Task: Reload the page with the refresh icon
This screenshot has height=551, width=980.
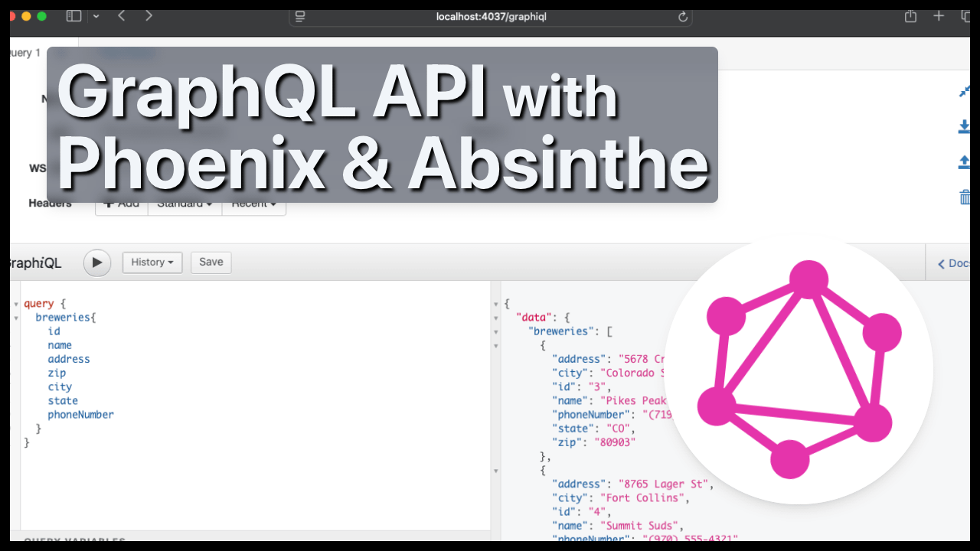Action: (x=683, y=16)
